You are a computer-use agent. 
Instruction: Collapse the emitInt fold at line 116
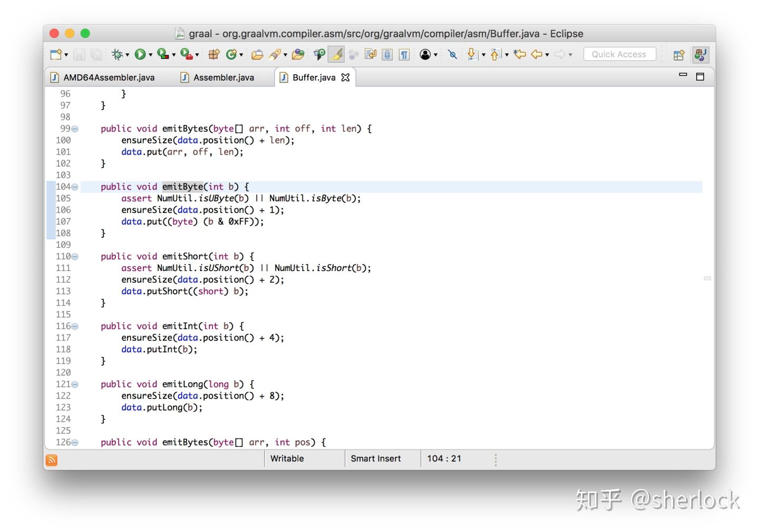[x=75, y=327]
